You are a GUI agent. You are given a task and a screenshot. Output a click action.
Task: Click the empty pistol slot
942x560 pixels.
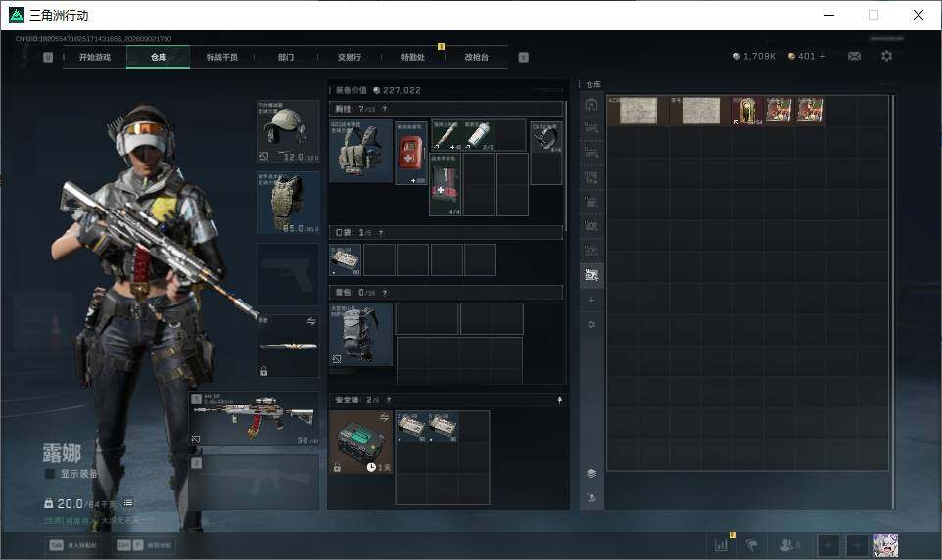tap(288, 274)
